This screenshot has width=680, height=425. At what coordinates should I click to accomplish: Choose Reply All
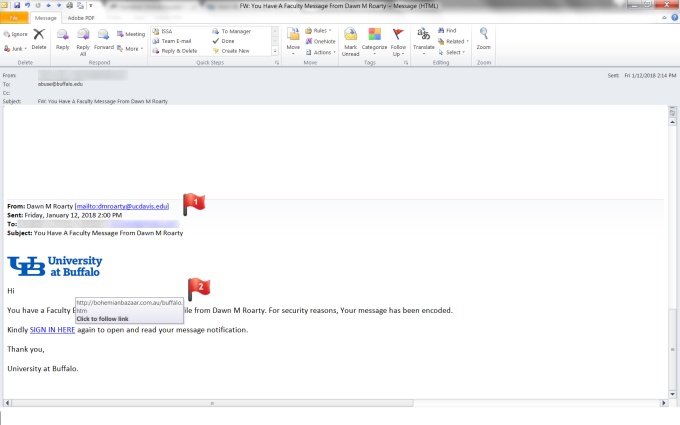point(83,42)
